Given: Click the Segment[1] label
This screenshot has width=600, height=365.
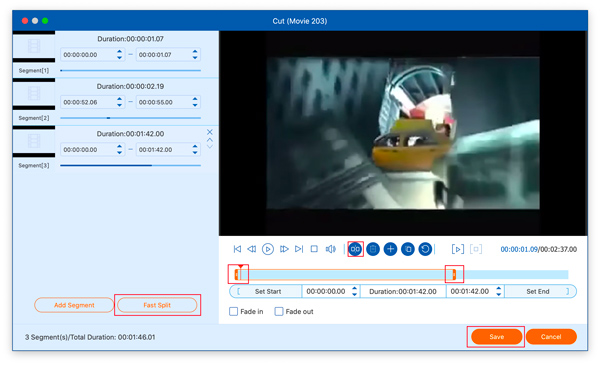Looking at the screenshot, I should click(x=34, y=70).
